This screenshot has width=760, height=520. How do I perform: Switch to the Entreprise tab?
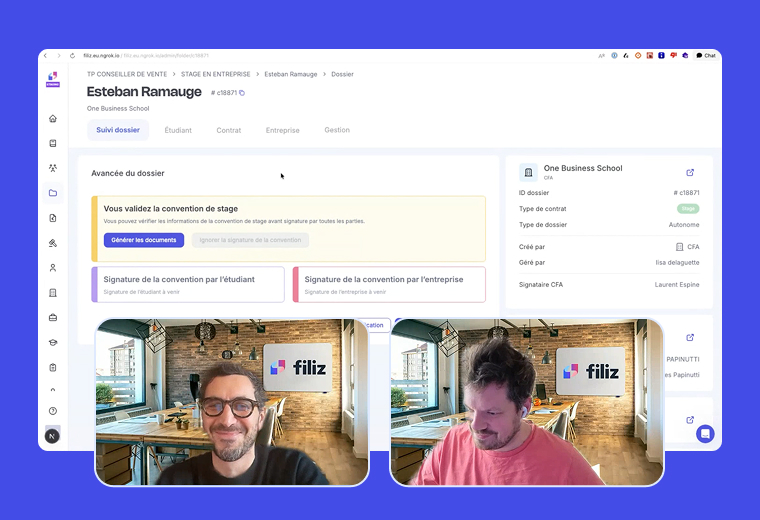[283, 130]
